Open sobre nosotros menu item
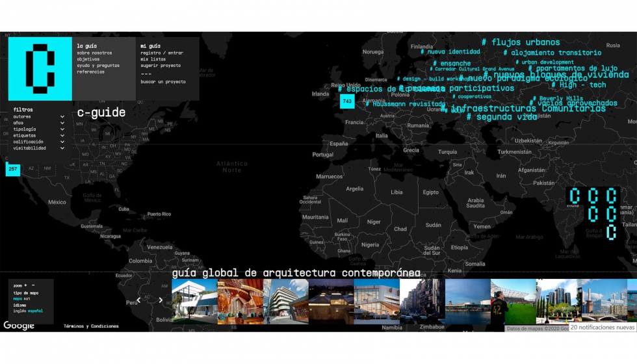Viewport: 637px width, 364px height. pyautogui.click(x=94, y=53)
